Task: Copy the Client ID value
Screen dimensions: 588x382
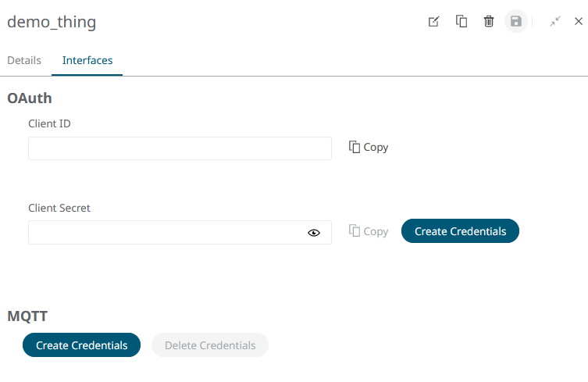Action: click(369, 147)
